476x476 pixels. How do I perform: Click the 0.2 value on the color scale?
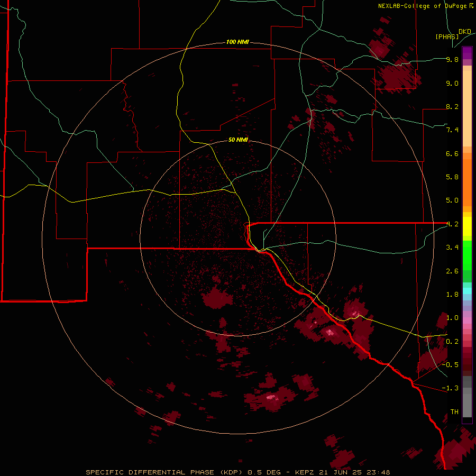(452, 342)
